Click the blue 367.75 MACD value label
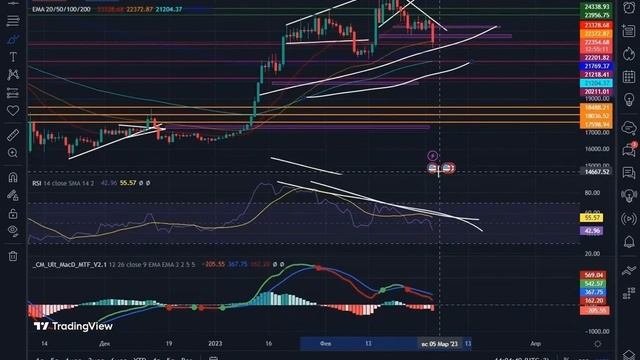The image size is (640, 360). [x=593, y=292]
